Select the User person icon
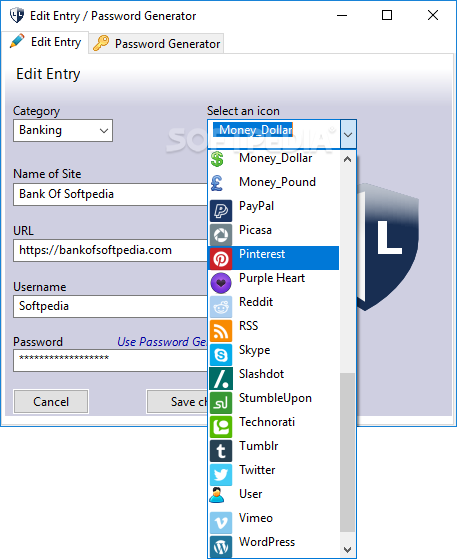 [x=217, y=495]
